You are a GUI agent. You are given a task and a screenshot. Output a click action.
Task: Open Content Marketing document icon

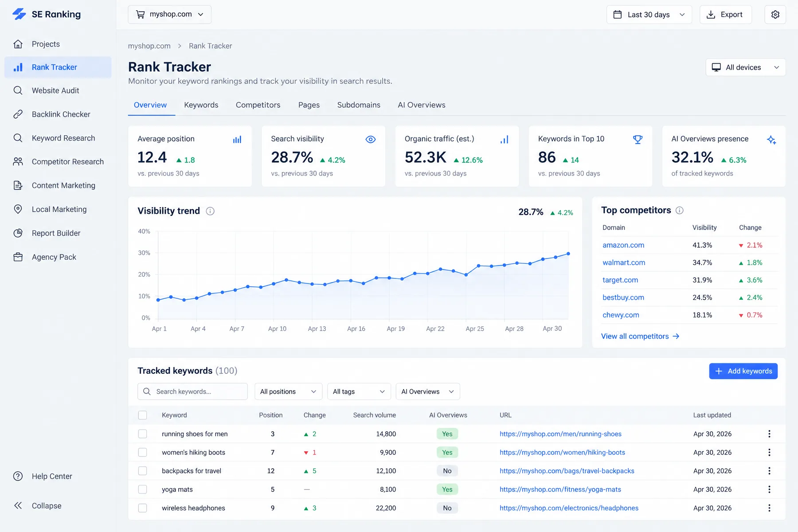click(x=18, y=185)
